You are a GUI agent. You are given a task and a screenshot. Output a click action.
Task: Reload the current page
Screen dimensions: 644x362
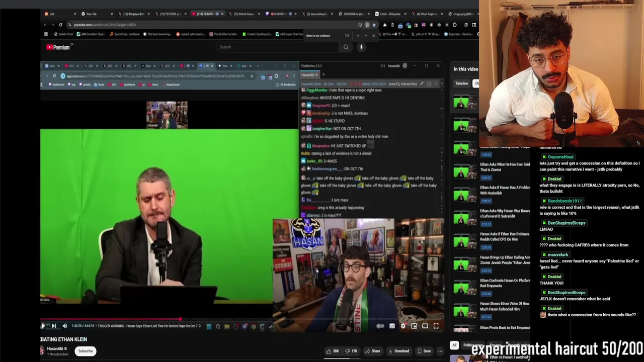(60, 25)
